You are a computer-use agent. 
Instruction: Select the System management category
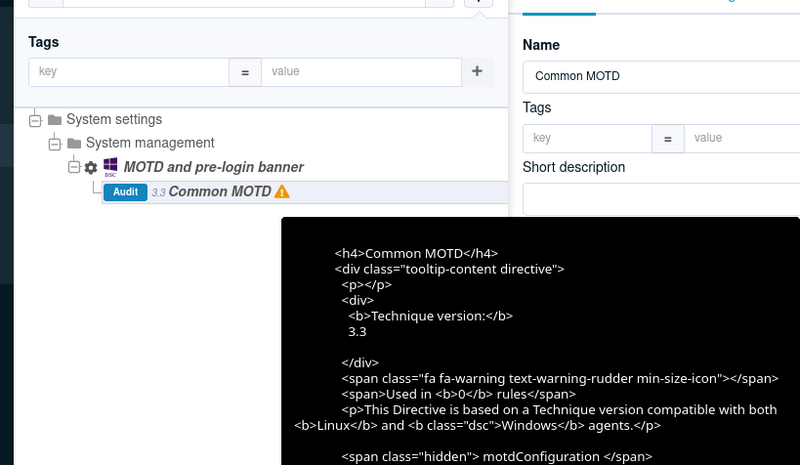pos(150,143)
